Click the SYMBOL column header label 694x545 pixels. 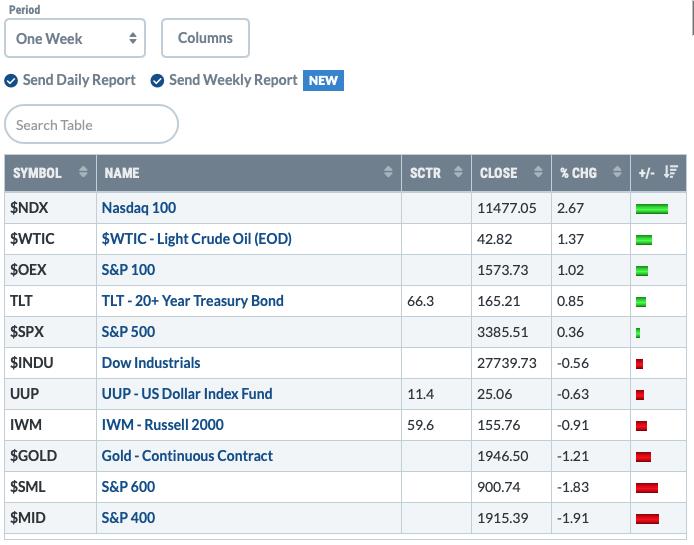(x=37, y=173)
